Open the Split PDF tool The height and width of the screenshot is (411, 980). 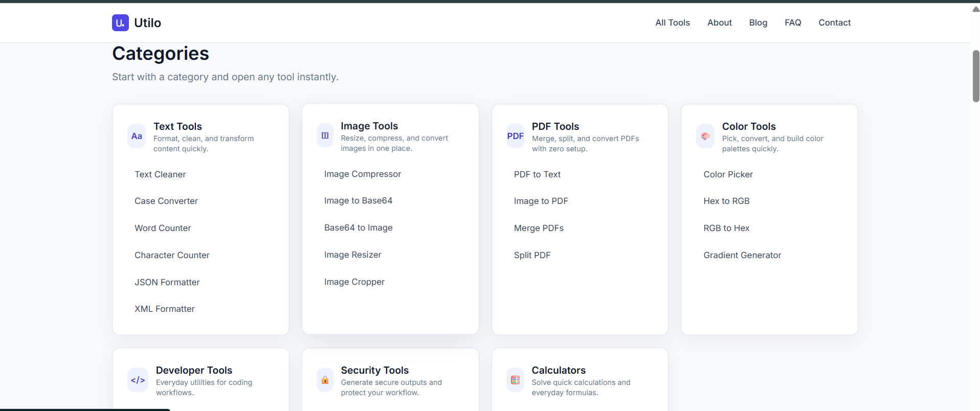click(x=532, y=255)
